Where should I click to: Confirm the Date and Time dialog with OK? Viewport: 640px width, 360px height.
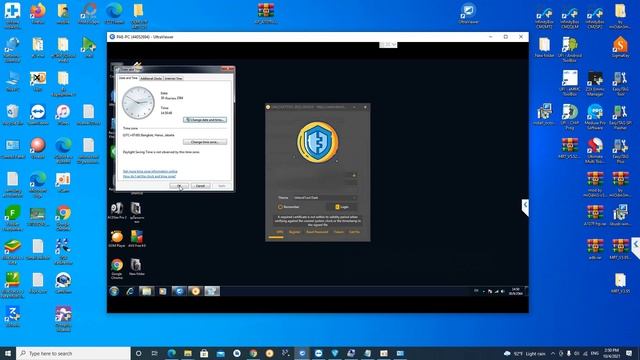179,186
